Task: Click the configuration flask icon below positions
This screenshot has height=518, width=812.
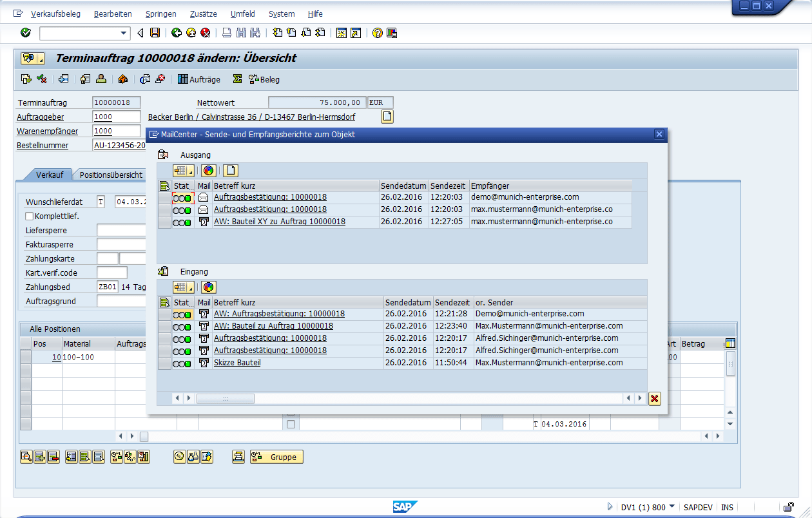Action: point(193,457)
